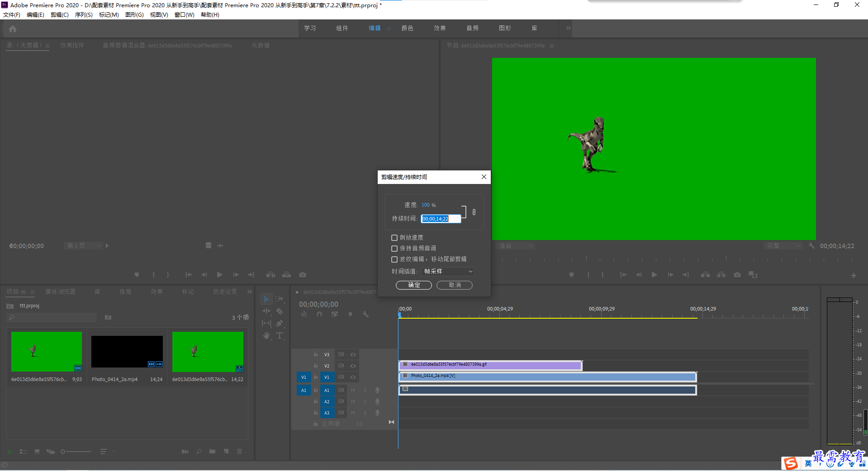Add marker in timeline panel
The height and width of the screenshot is (471, 868).
350,314
